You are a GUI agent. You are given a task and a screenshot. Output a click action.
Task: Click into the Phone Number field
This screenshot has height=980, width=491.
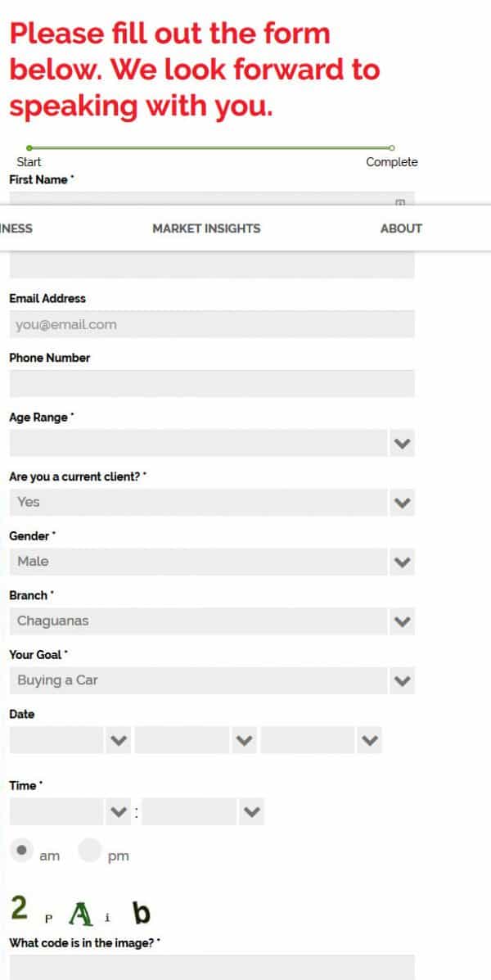pyautogui.click(x=211, y=383)
